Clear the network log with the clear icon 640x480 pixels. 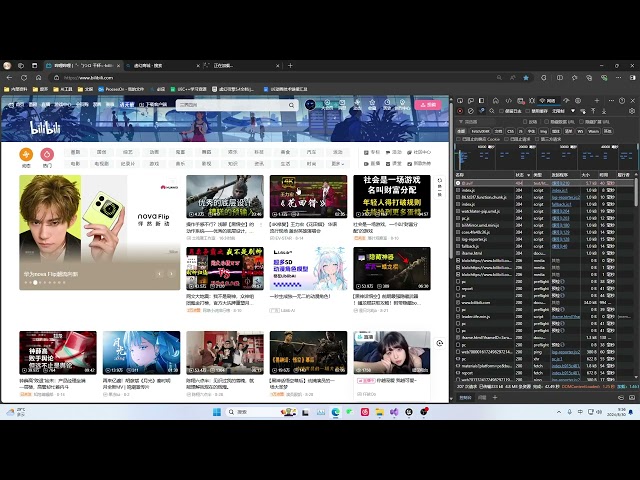tap(471, 111)
